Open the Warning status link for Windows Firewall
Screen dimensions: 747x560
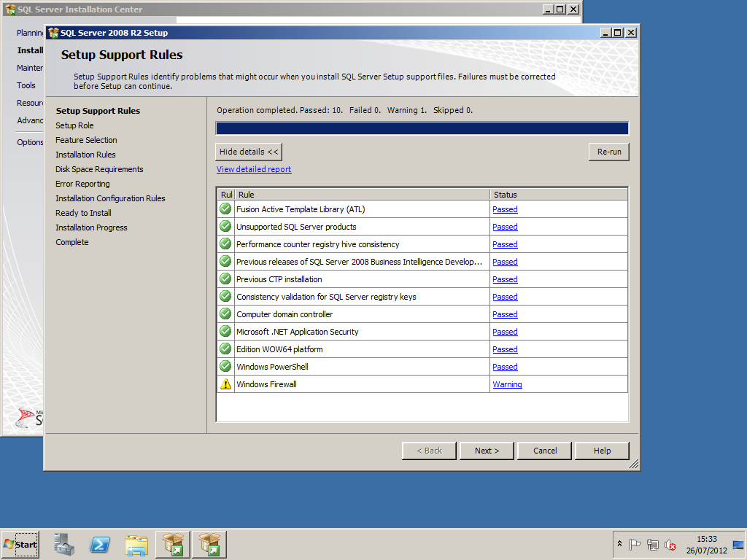point(508,384)
